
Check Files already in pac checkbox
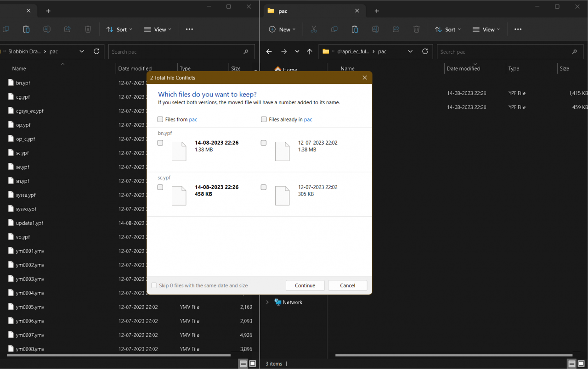click(264, 119)
